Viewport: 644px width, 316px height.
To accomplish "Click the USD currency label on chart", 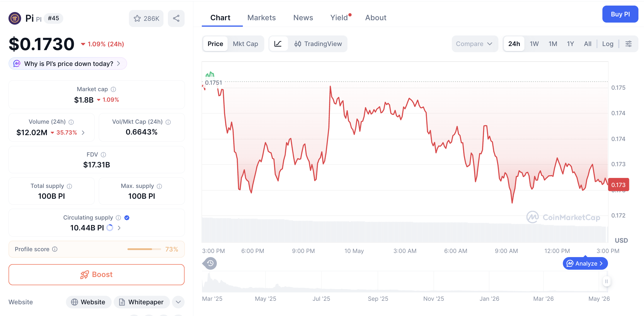I will point(621,240).
